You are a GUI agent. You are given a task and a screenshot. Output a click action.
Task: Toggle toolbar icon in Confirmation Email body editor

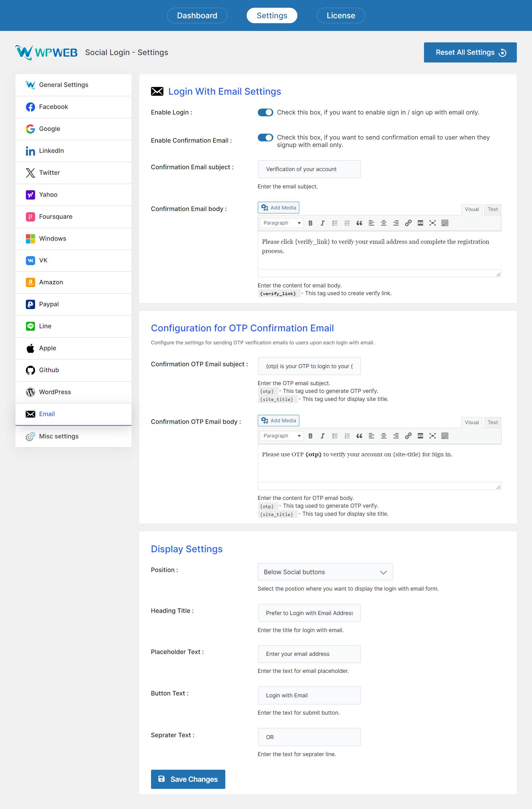pos(445,223)
